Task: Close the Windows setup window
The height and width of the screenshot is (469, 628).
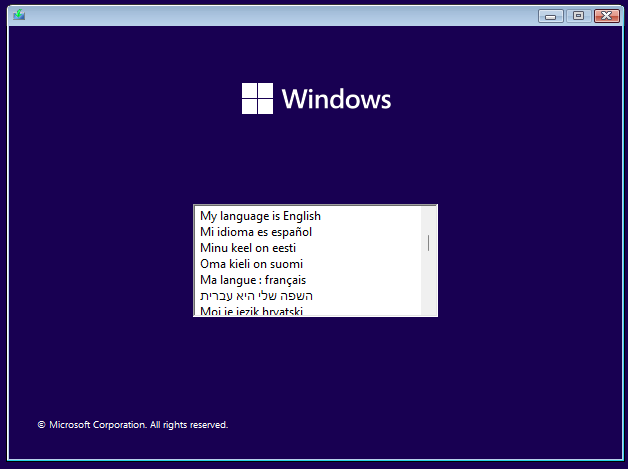Action: pos(606,16)
